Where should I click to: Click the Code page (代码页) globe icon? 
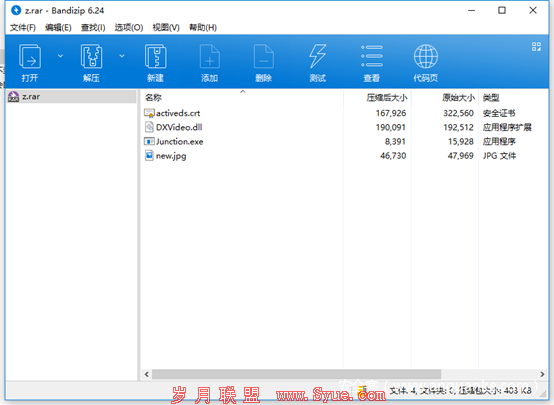click(x=426, y=57)
